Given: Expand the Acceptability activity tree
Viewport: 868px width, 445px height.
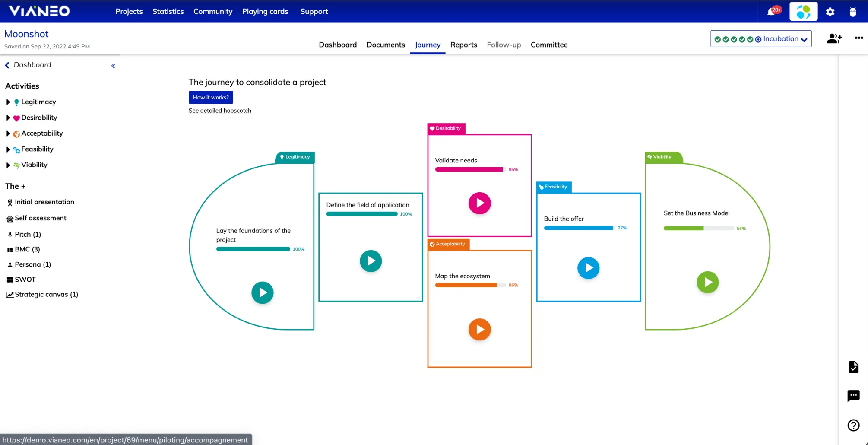Looking at the screenshot, I should [x=8, y=133].
